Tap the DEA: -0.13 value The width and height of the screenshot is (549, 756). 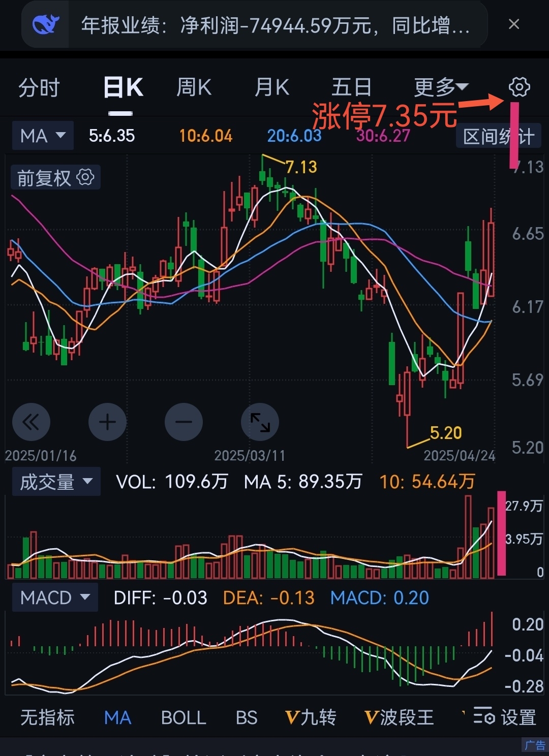(x=269, y=598)
